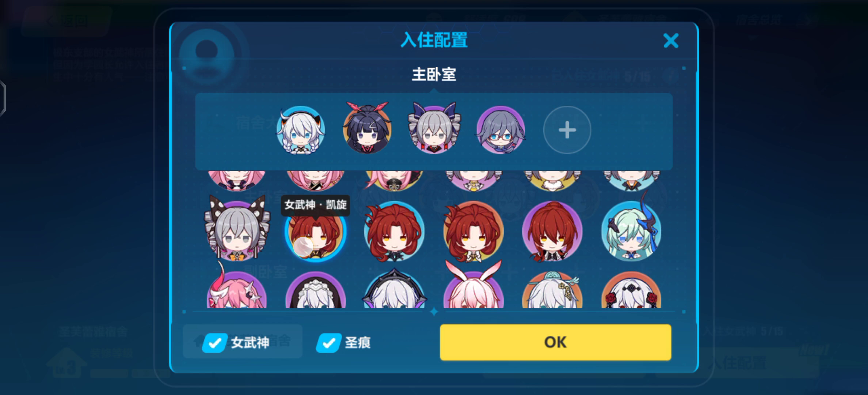The height and width of the screenshot is (395, 868).
Task: Close the 入住配置 dialog
Action: pos(671,41)
